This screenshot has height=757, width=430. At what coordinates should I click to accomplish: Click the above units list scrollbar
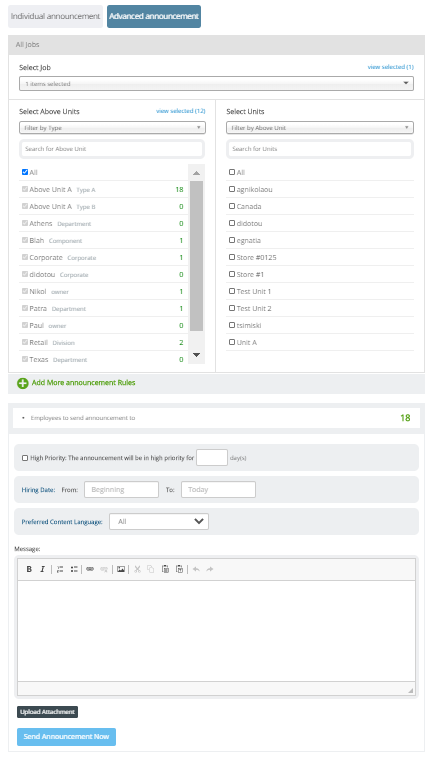196,256
